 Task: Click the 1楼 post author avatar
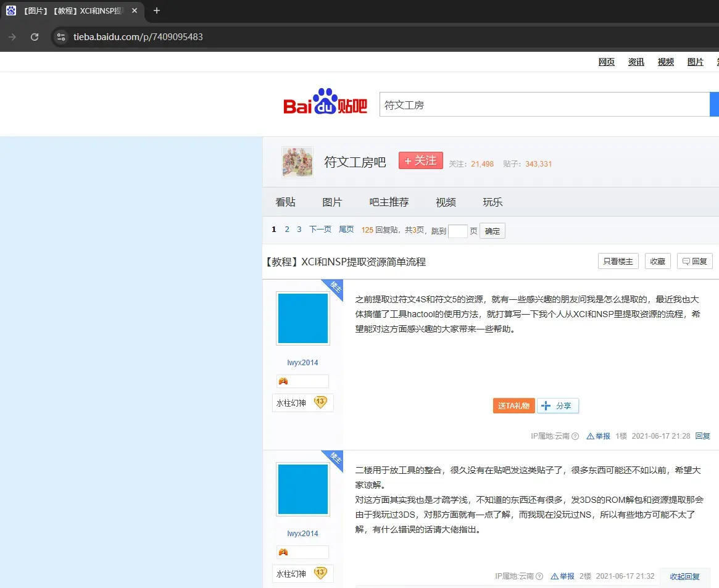(303, 318)
